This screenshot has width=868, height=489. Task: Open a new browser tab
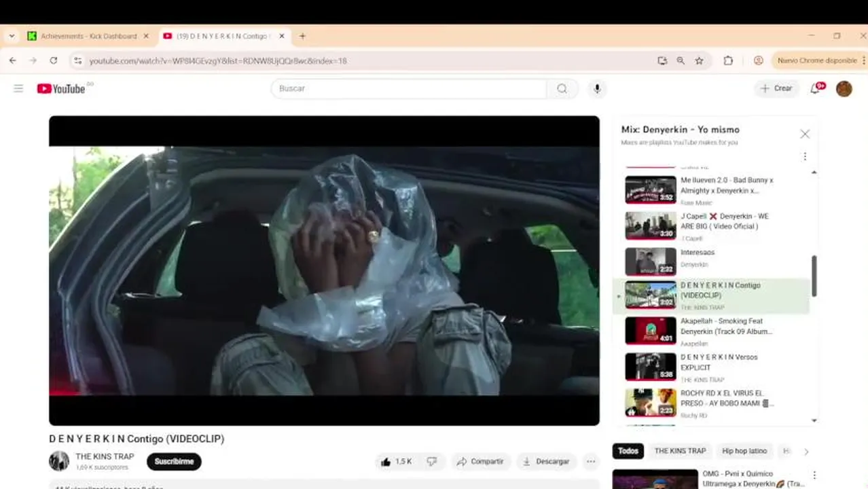302,36
